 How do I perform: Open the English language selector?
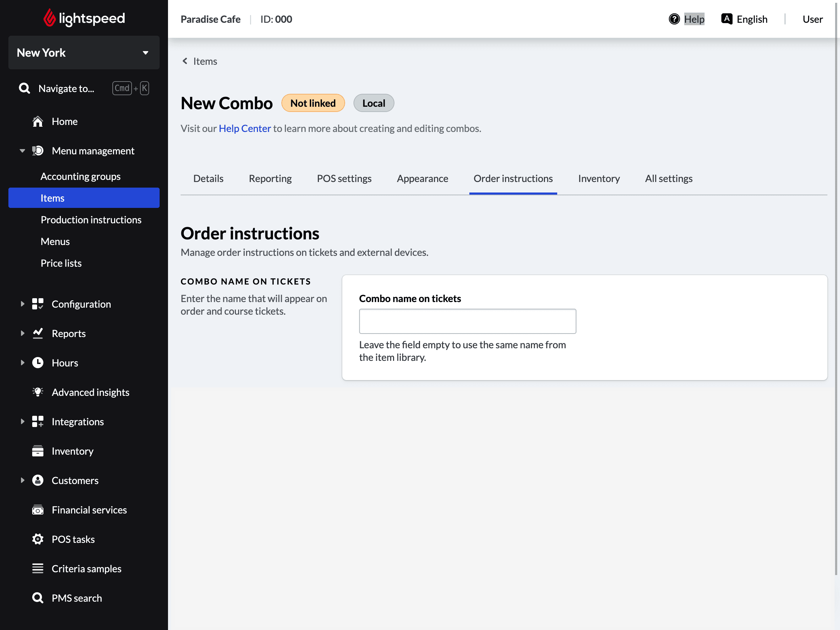[744, 19]
